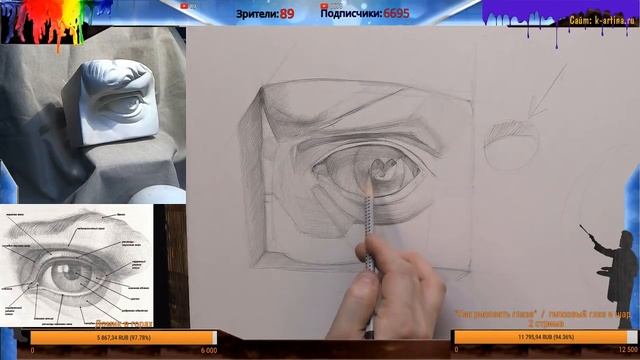Click the Зрители: 89 viewer counter
This screenshot has width=640, height=360.
265,14
